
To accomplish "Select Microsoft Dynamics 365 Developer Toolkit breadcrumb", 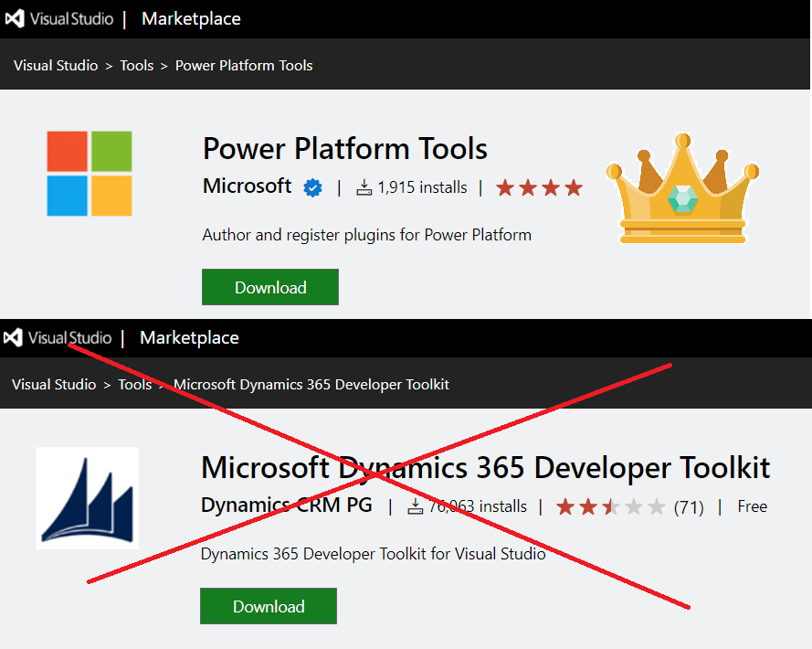I will (x=311, y=384).
